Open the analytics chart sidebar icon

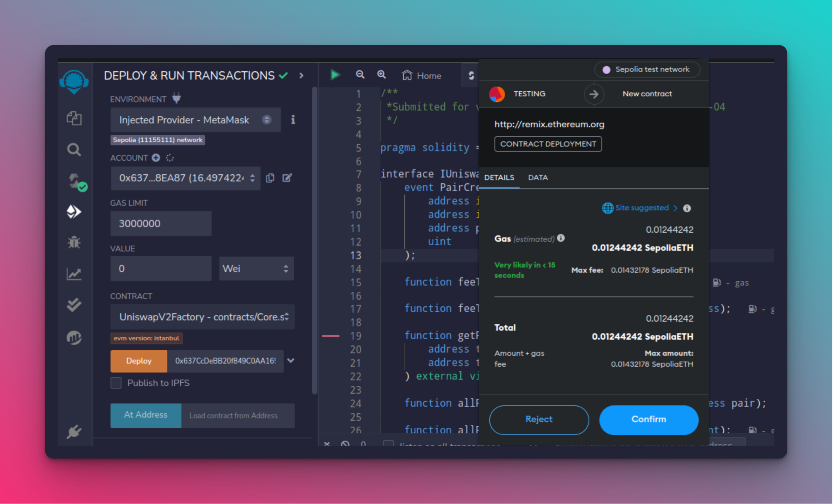(x=74, y=274)
